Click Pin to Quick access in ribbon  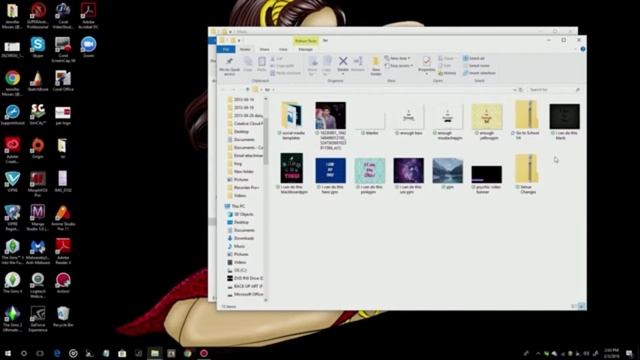229,66
